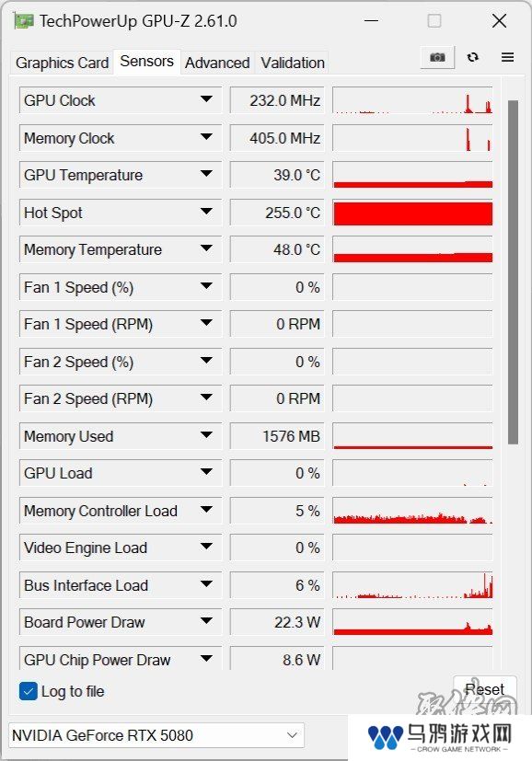Click the Memory Controller Load graph

click(412, 511)
